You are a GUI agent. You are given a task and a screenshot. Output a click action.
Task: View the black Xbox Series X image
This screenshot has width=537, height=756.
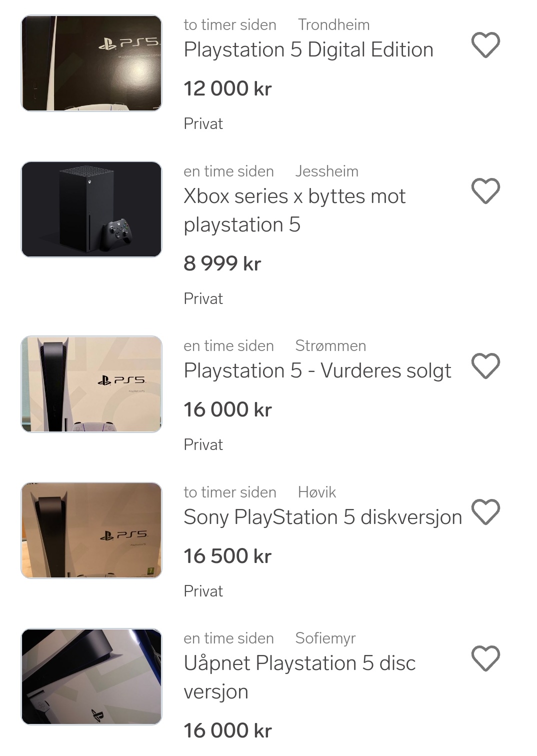point(91,209)
